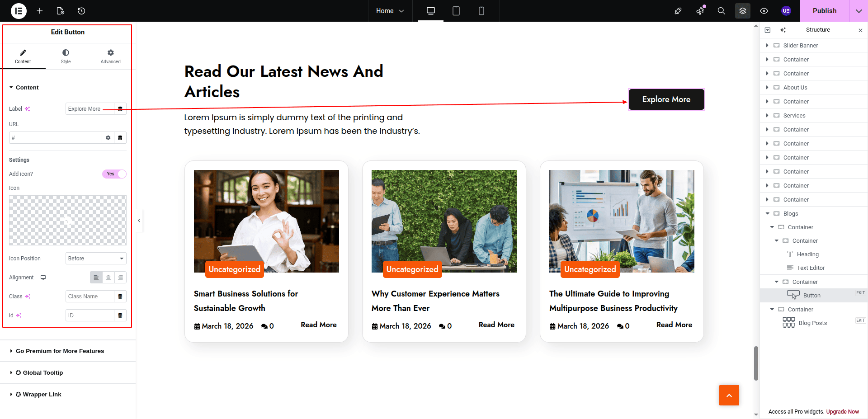
Task: Click the scroll-to-top orange button
Action: coord(729,395)
